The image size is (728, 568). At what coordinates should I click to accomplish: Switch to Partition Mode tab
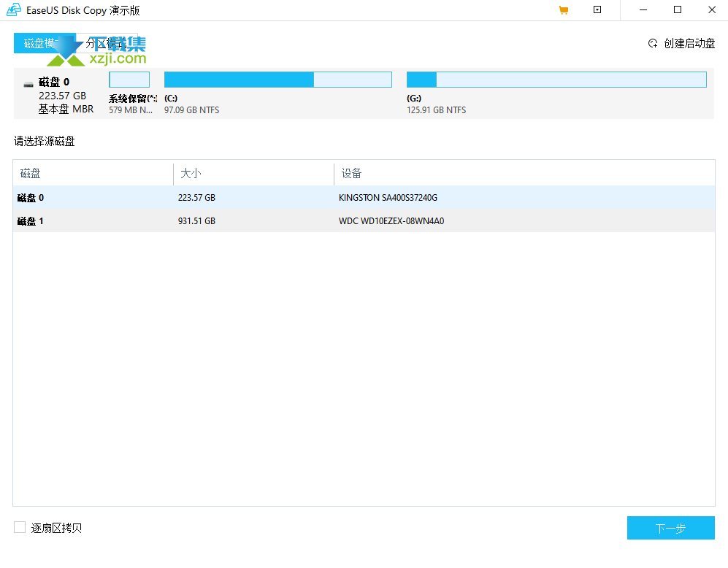point(107,43)
